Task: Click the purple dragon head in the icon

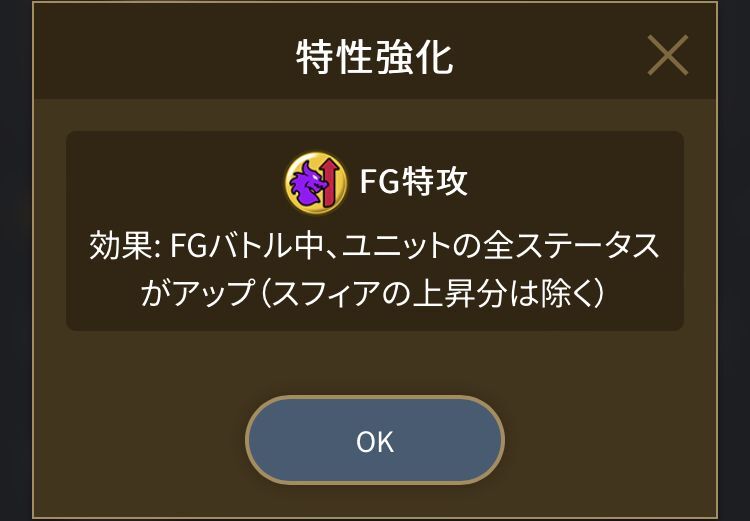Action: coord(307,184)
